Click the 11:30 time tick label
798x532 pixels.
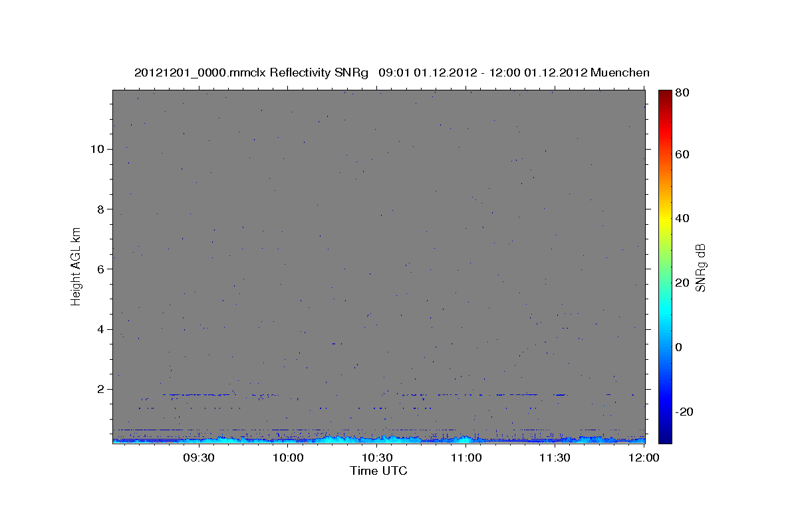(555, 458)
